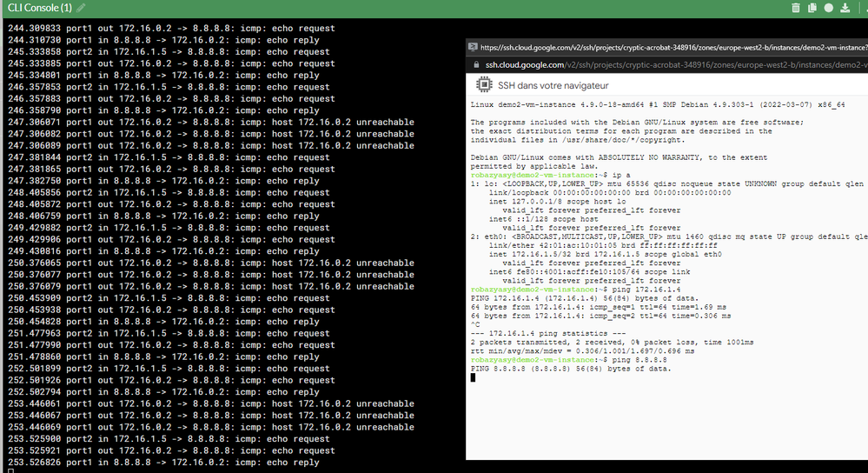
Task: Clear the CLI console with trash icon
Action: [x=796, y=8]
